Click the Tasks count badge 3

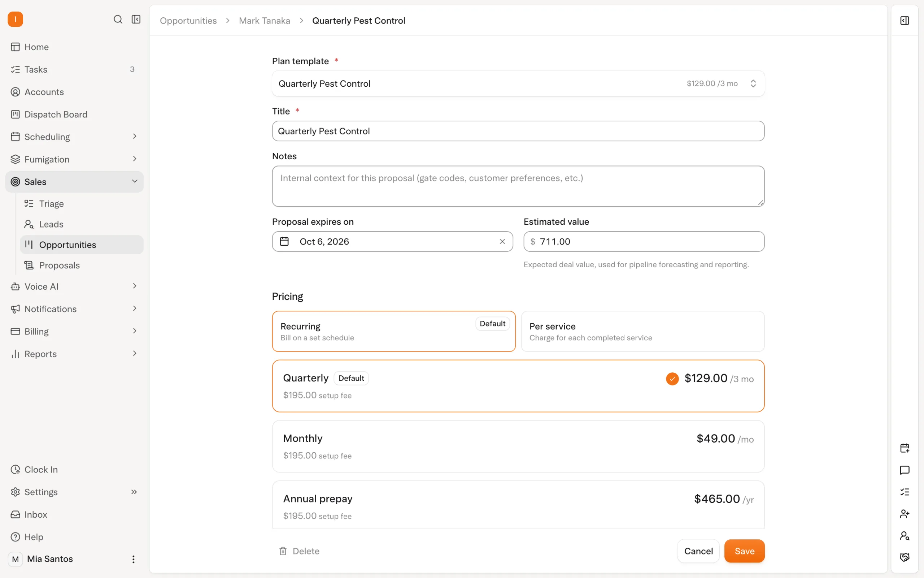[132, 69]
